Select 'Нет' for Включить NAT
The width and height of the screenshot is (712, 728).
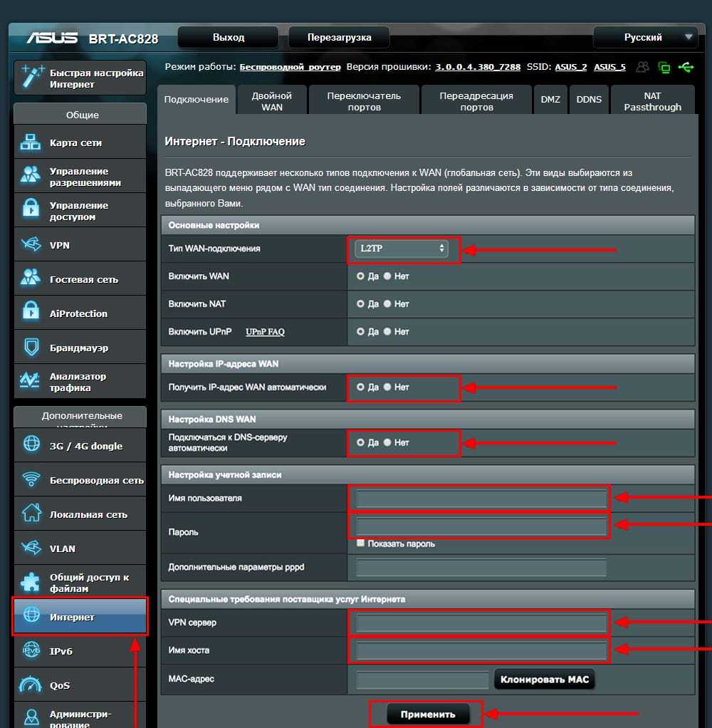coord(388,303)
